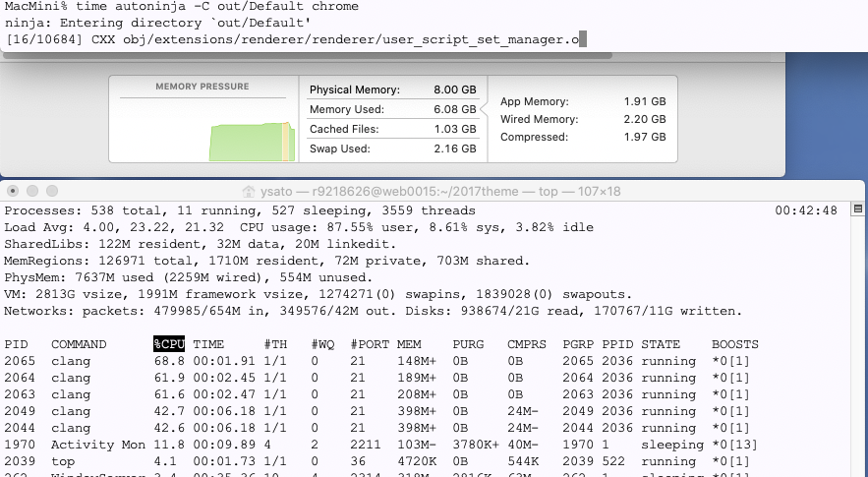Click the STATE column header
Image resolution: width=868 pixels, height=477 pixels.
[x=661, y=344]
